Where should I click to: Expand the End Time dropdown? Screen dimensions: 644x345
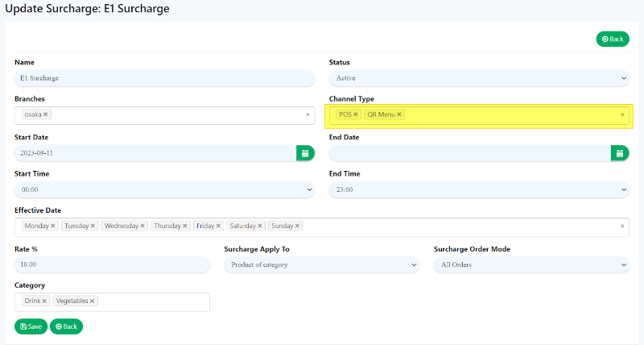(x=478, y=189)
